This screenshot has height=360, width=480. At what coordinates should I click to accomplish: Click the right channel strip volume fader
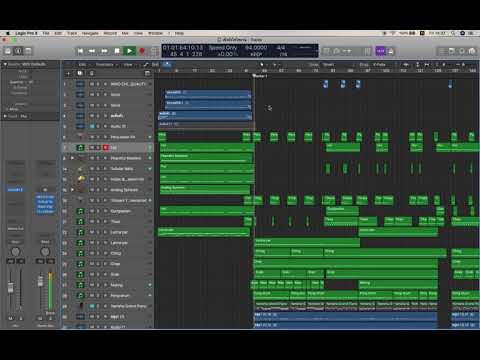(x=40, y=282)
